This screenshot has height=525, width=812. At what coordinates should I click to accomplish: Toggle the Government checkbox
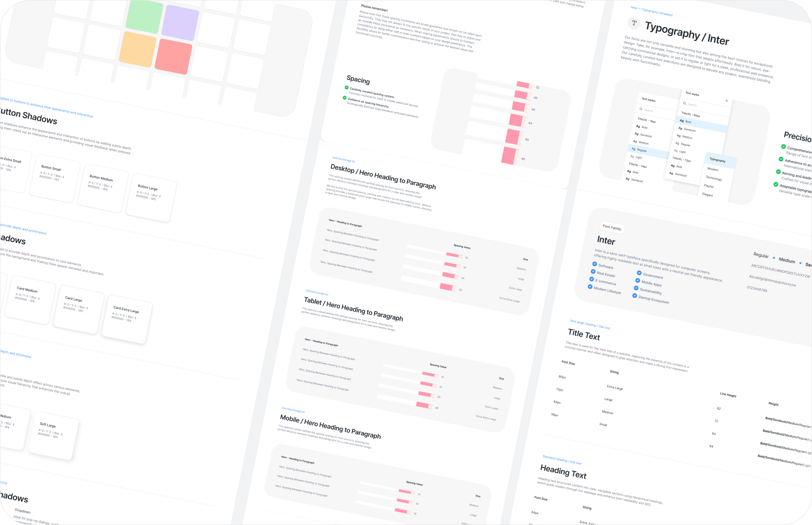click(x=639, y=273)
